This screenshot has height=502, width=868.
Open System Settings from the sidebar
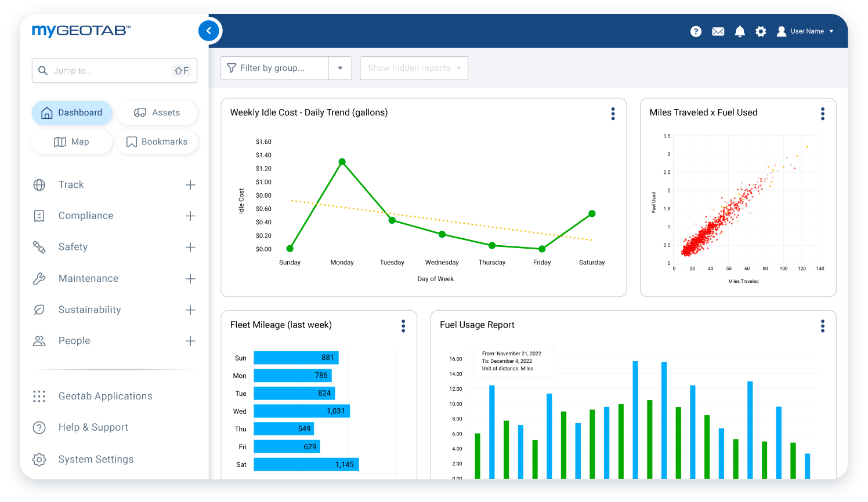96,459
